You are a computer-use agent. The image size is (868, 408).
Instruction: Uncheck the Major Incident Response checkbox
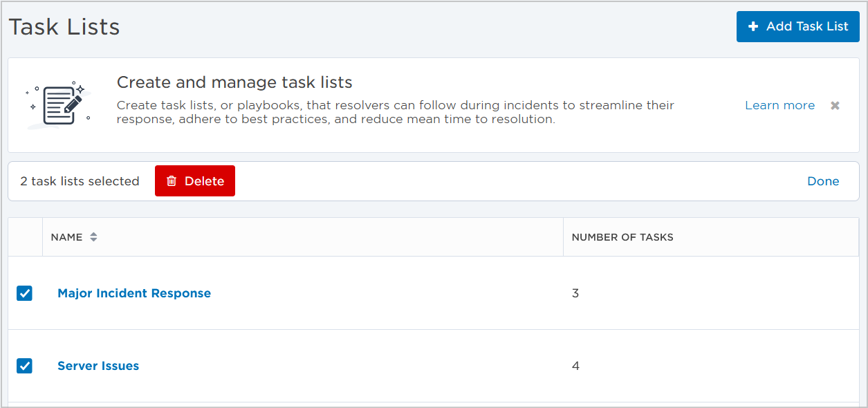24,293
